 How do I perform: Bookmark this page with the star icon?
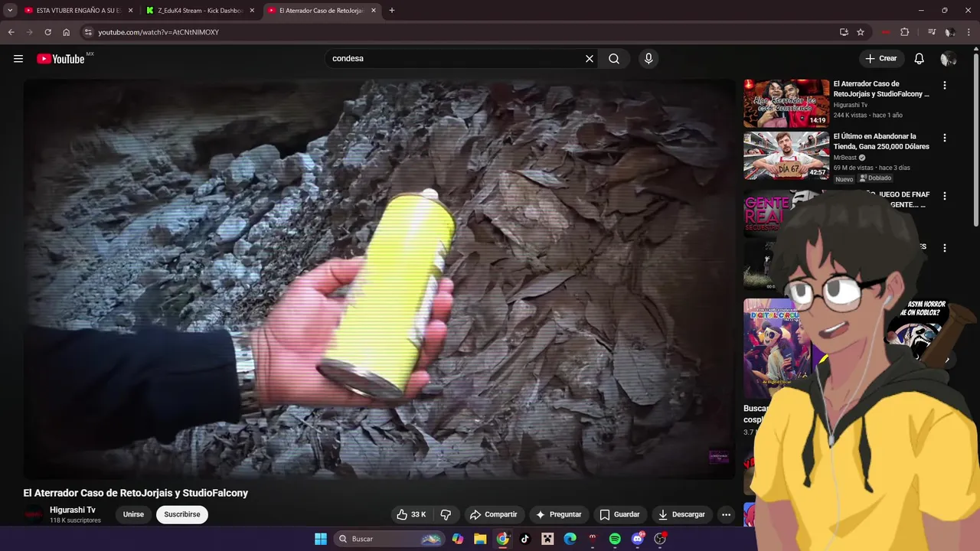[861, 32]
